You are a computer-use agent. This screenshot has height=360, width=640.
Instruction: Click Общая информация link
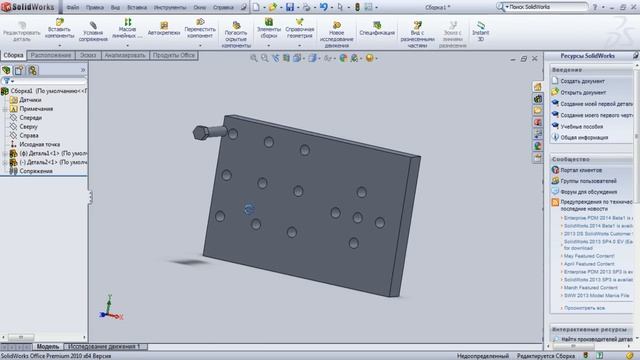coord(584,138)
